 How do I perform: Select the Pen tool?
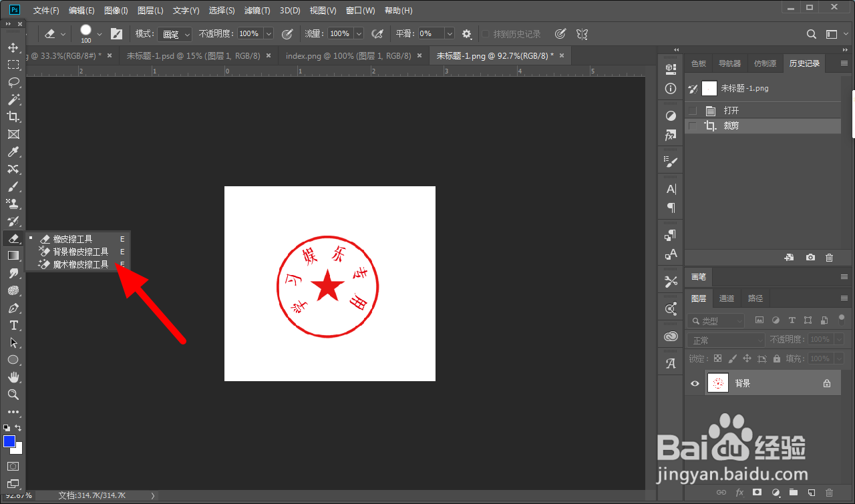click(13, 308)
